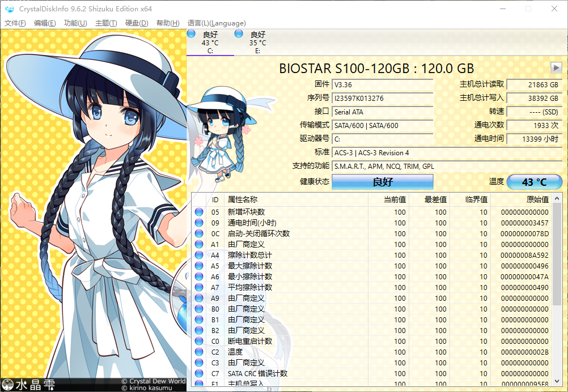
Task: Click the status icon for attribute A9
Action: pyautogui.click(x=199, y=298)
